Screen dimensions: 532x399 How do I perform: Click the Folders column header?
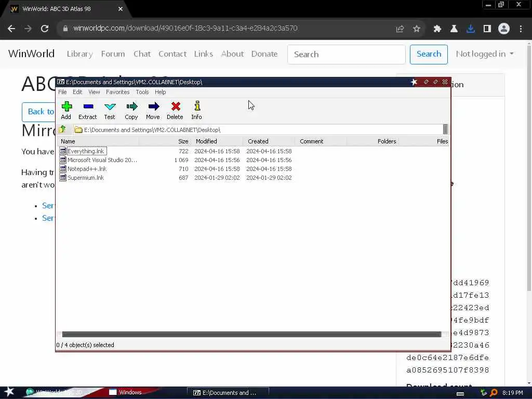[x=373, y=141]
